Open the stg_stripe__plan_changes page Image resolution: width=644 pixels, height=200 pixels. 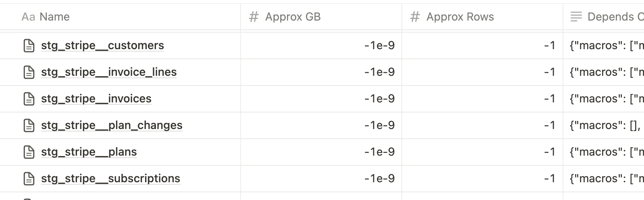112,125
